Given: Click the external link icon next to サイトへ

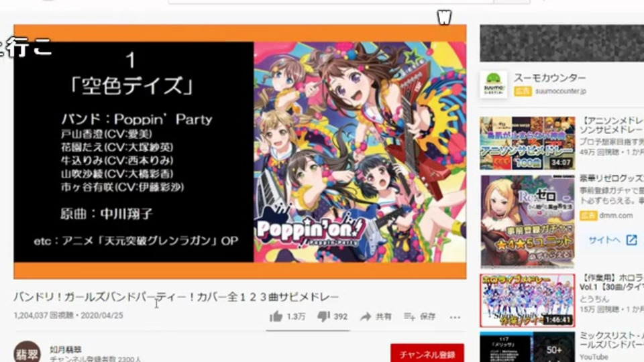Looking at the screenshot, I should pos(632,240).
